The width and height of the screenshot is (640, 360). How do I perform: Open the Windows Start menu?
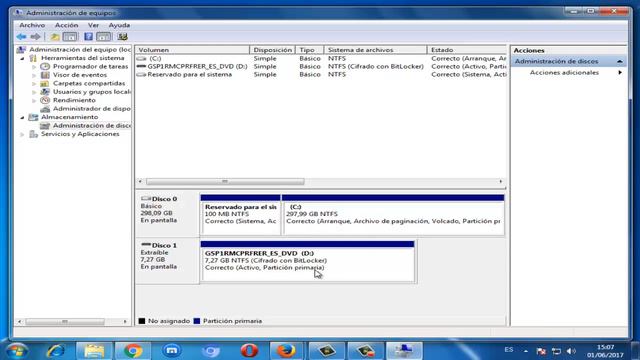click(x=16, y=351)
